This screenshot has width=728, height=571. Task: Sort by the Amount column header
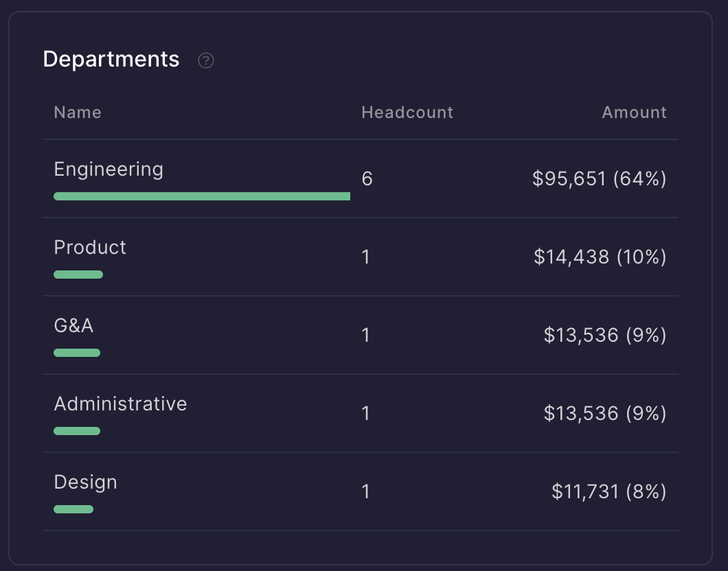tap(634, 113)
